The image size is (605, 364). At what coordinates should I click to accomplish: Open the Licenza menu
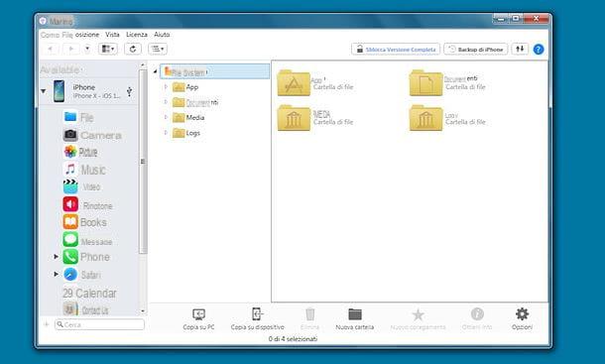[x=137, y=35]
